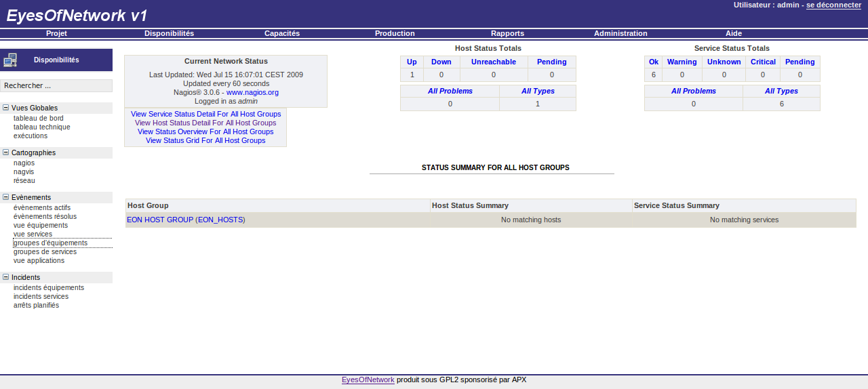Click the Critical service status header

(763, 62)
